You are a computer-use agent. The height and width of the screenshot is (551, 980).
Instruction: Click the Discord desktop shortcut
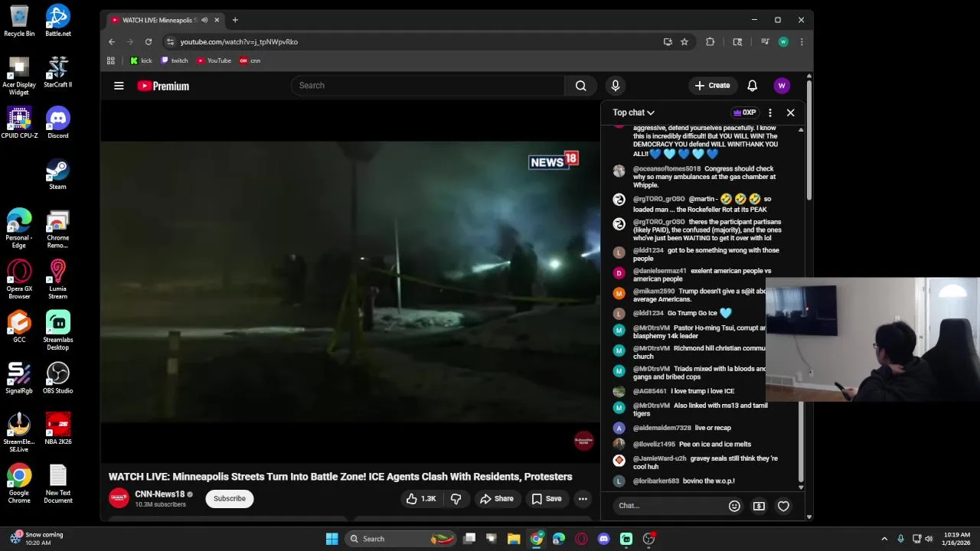pos(58,122)
